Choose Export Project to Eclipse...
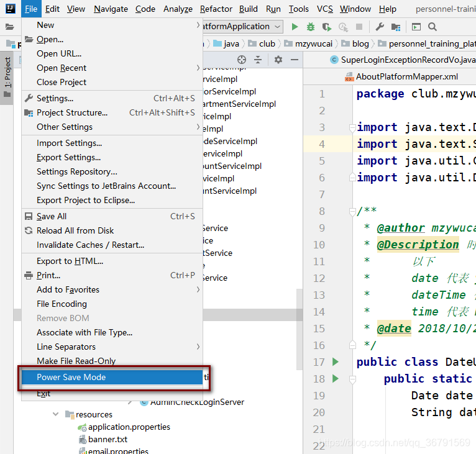Viewport: 476px width, 454px height. pyautogui.click(x=112, y=200)
